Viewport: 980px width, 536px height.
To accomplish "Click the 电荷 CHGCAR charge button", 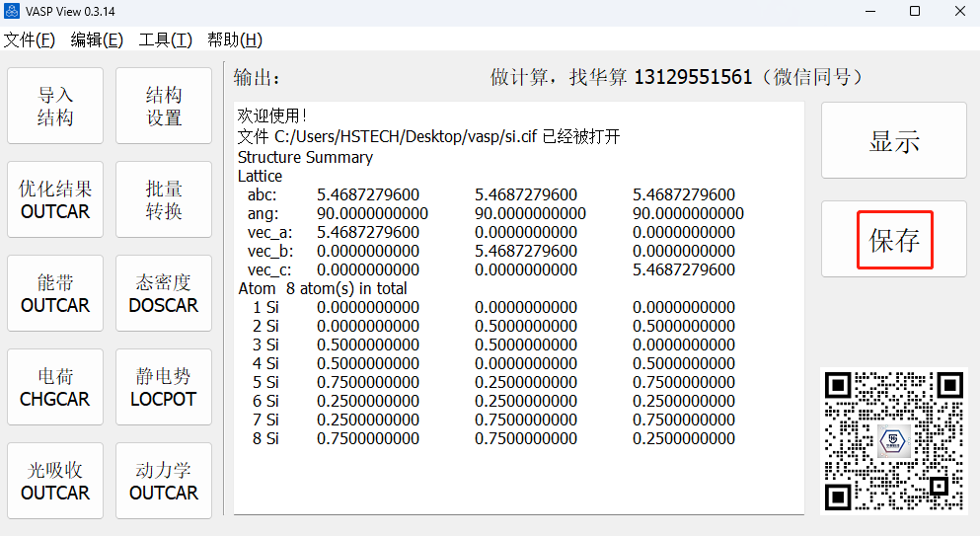I will coord(55,388).
